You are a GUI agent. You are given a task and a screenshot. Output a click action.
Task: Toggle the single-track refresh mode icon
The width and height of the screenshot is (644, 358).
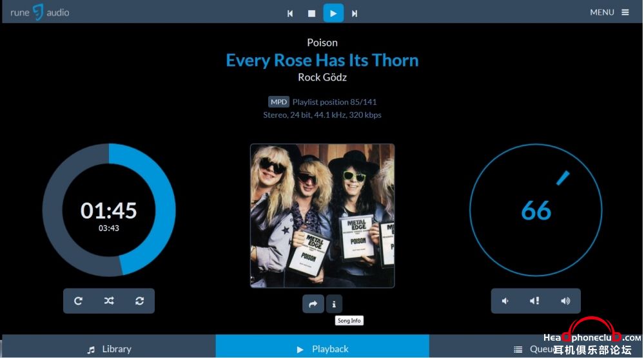[x=140, y=301]
